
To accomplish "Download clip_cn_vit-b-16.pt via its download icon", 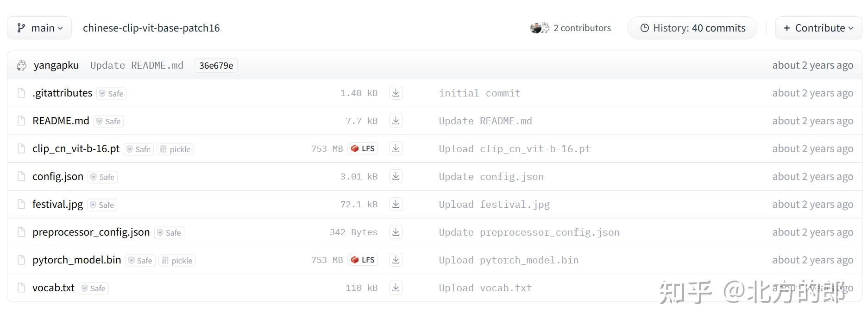I will [396, 148].
